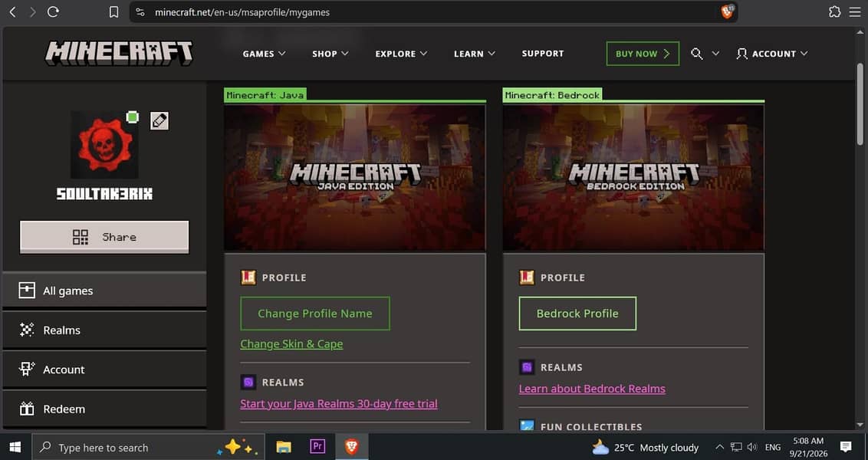Open browser extensions puzzle icon
The image size is (868, 460).
(x=834, y=11)
